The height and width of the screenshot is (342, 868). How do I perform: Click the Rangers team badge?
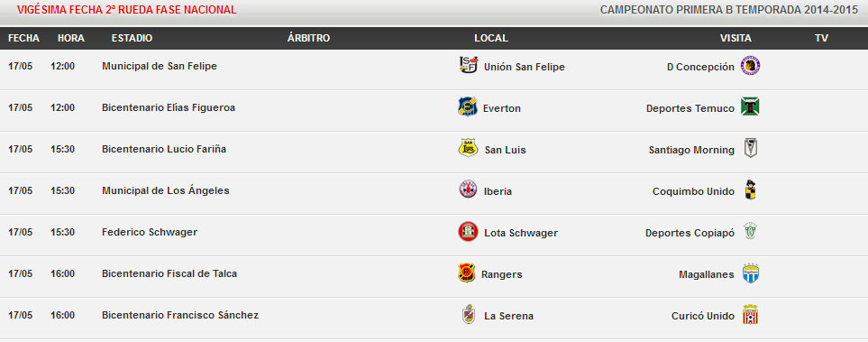pyautogui.click(x=467, y=273)
